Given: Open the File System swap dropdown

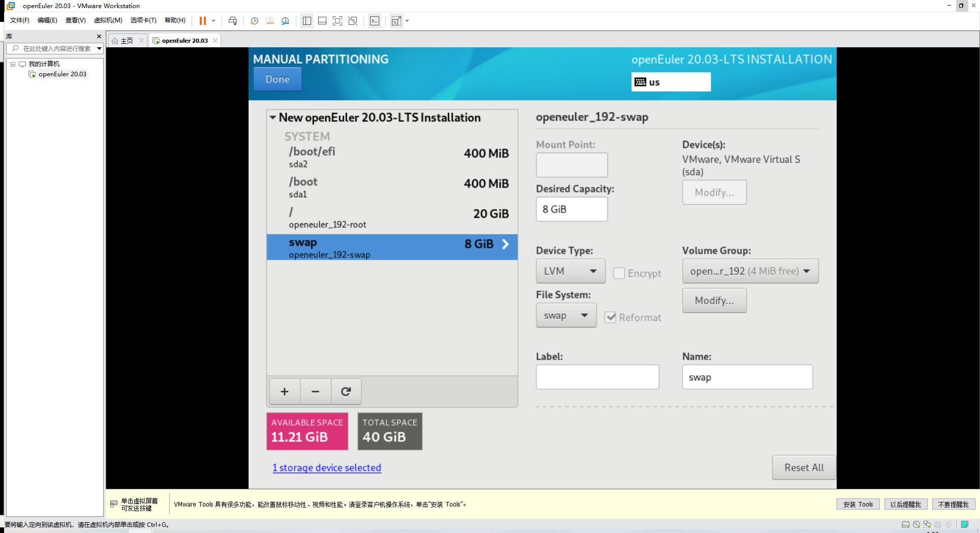Looking at the screenshot, I should pyautogui.click(x=566, y=315).
